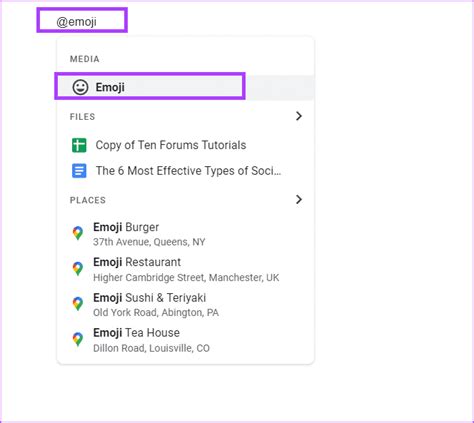Click the PLACES section heading
474x423 pixels.
(x=88, y=200)
